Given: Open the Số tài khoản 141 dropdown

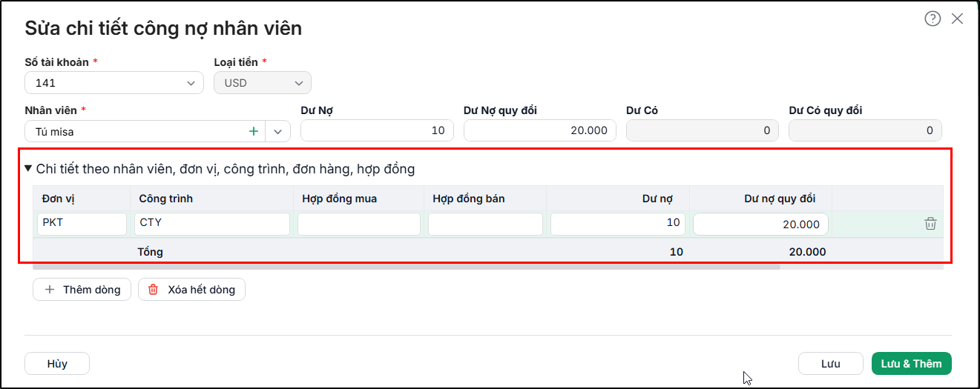Looking at the screenshot, I should coord(114,83).
